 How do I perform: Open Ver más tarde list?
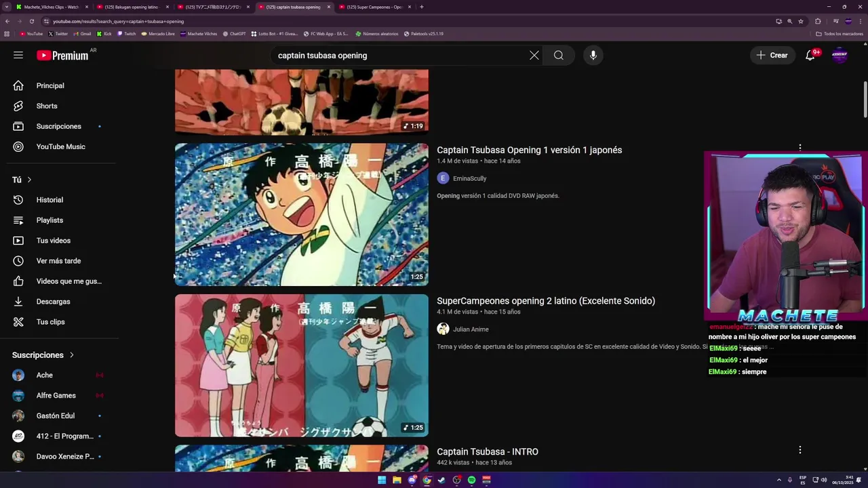pos(60,261)
